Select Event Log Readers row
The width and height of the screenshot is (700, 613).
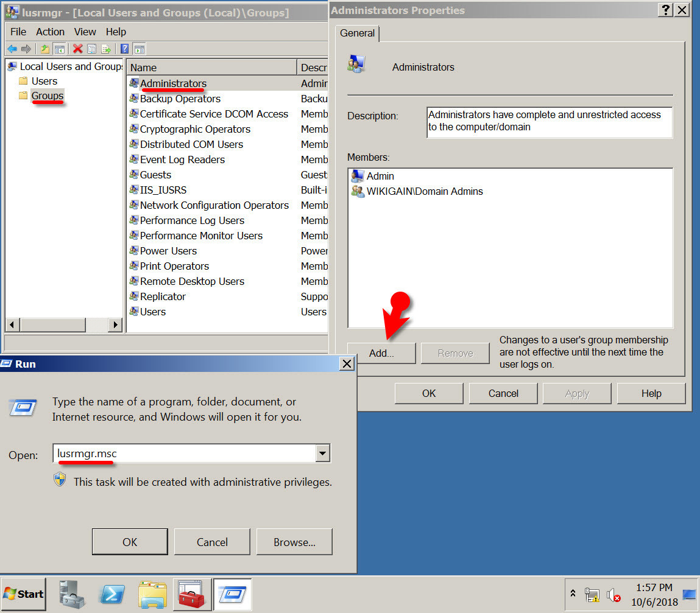[x=228, y=159]
